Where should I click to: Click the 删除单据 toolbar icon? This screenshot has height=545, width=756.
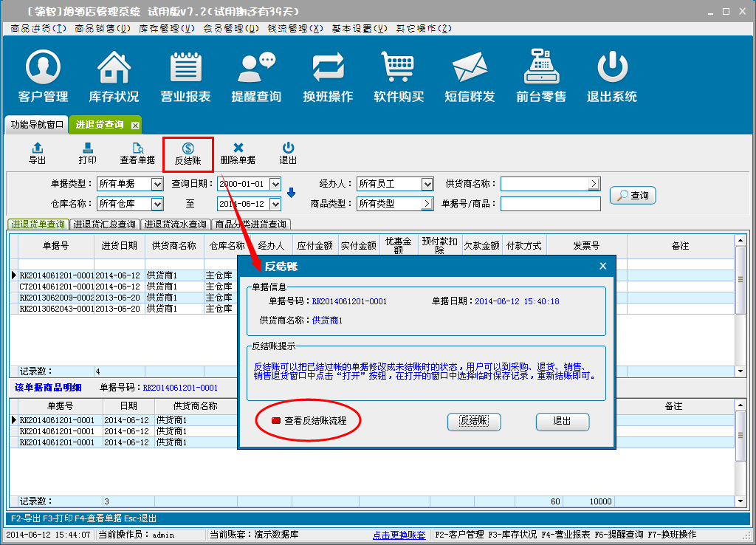click(238, 153)
